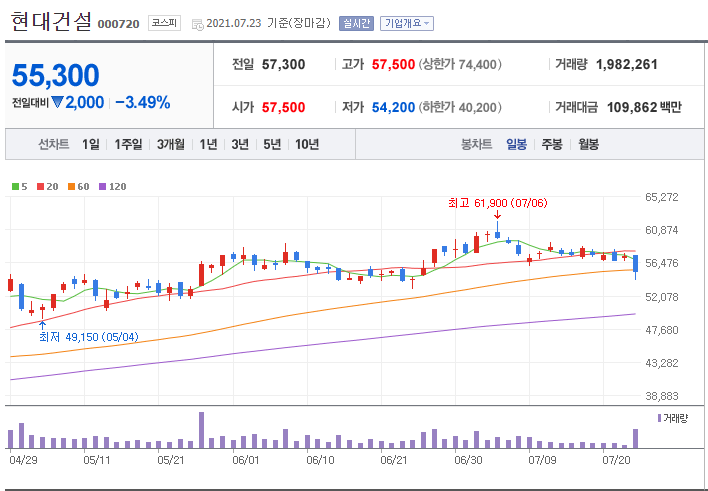Switch to 월봉 monthly candle chart
The height and width of the screenshot is (491, 708).
pyautogui.click(x=588, y=145)
